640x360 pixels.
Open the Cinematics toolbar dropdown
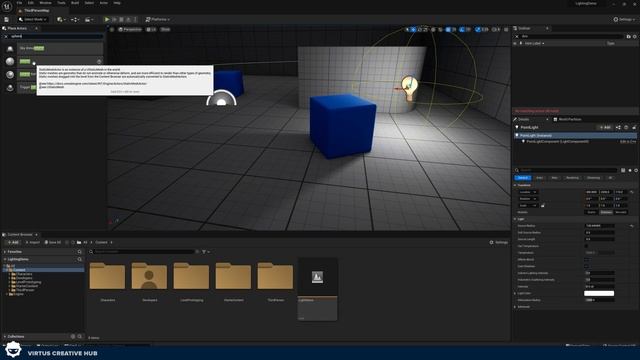click(x=88, y=19)
